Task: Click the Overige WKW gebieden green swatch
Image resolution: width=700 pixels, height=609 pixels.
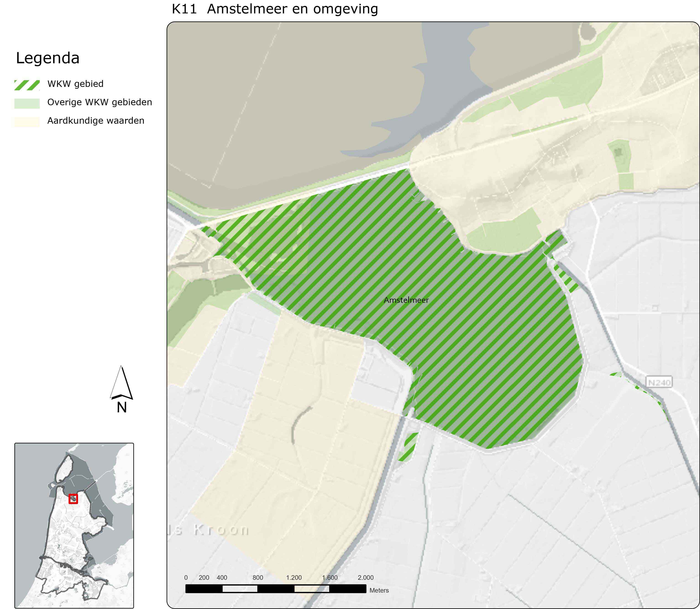Action: pyautogui.click(x=27, y=103)
